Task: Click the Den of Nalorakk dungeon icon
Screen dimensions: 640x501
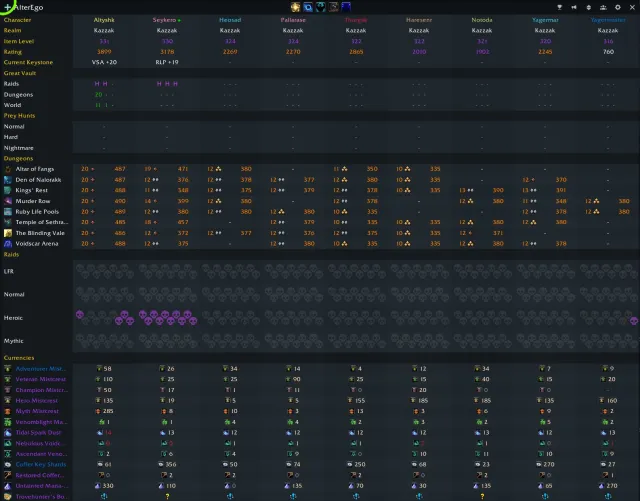Action: click(8, 180)
